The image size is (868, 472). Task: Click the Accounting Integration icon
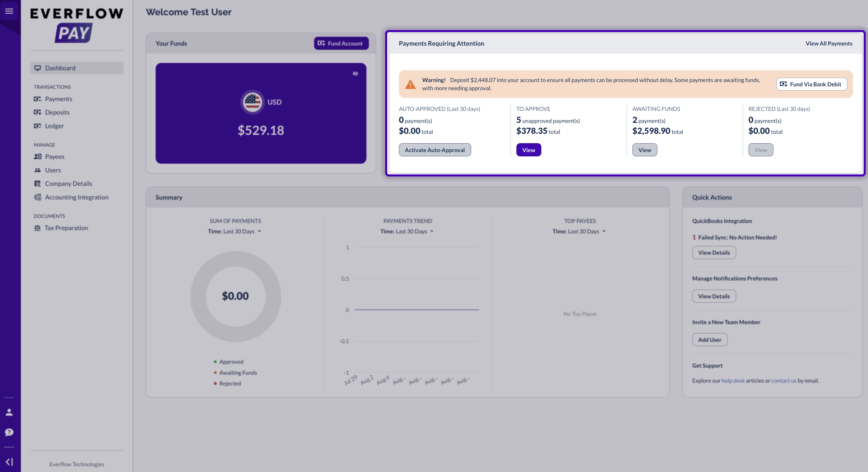(37, 197)
